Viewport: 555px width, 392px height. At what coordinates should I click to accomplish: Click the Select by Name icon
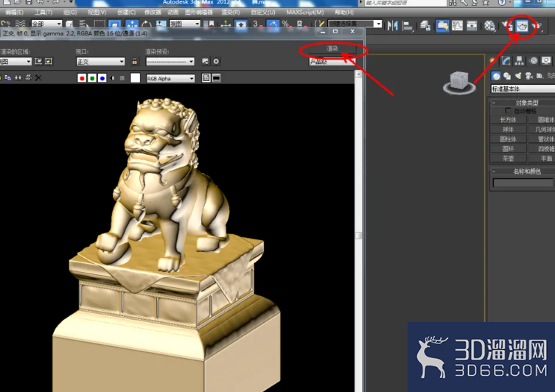(83, 24)
